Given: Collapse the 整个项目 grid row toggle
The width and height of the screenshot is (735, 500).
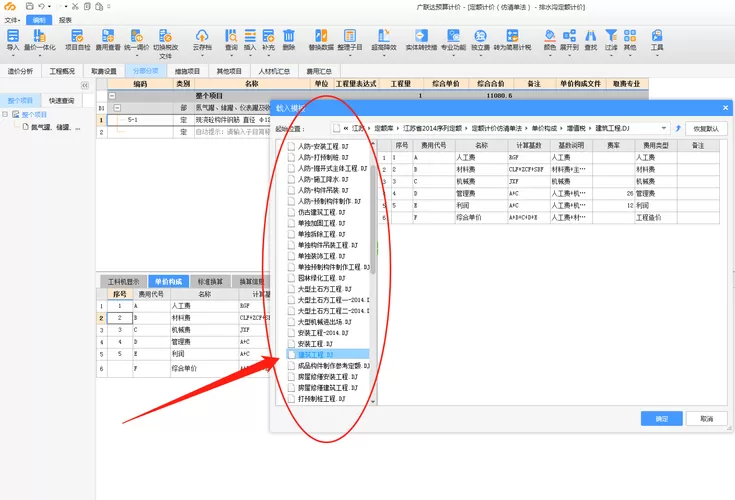Looking at the screenshot, I should [112, 96].
